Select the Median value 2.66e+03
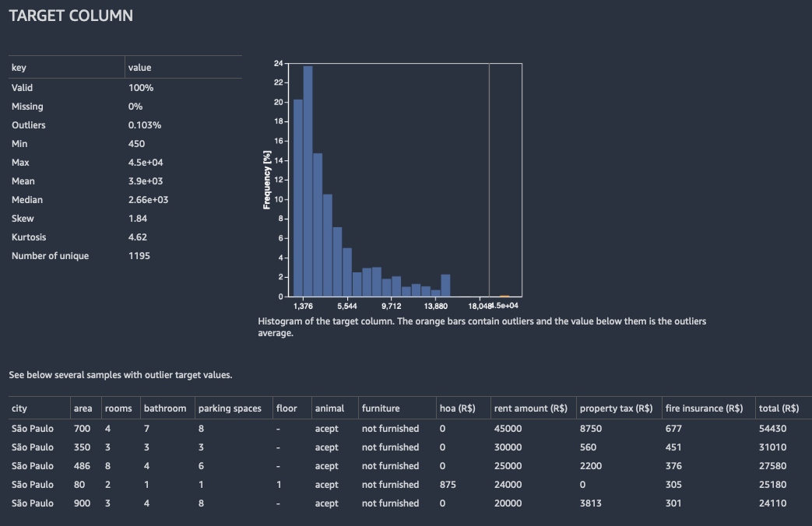812x526 pixels. tap(147, 199)
